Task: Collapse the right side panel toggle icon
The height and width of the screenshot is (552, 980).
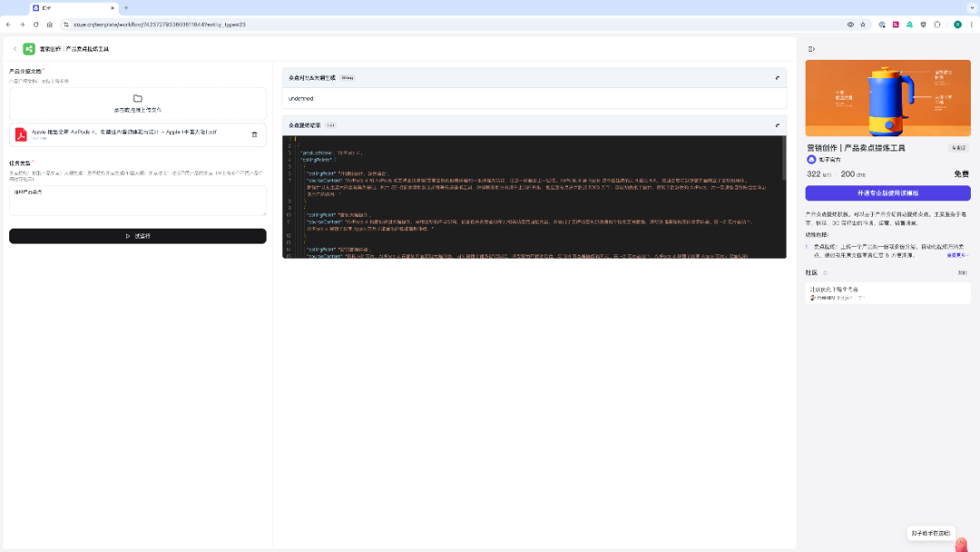Action: [811, 49]
